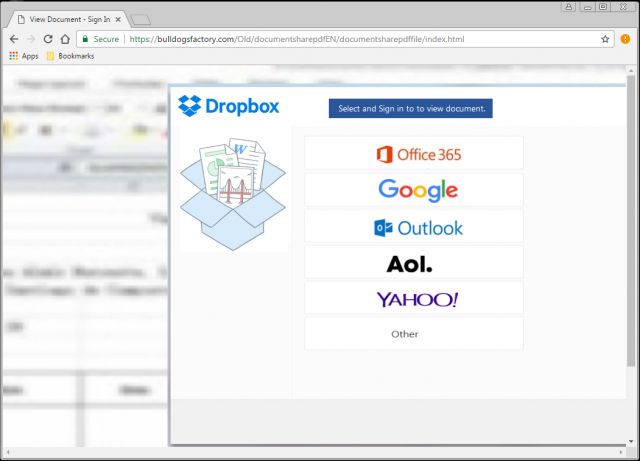Choose the Other sign-in option
The image size is (640, 461).
(x=414, y=334)
